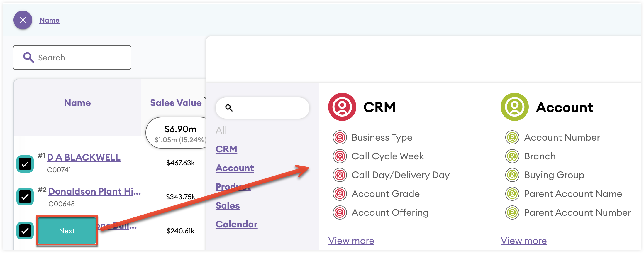Uncheck the Donaldson Plant Hi... row checkbox
644x253 pixels.
coord(25,197)
